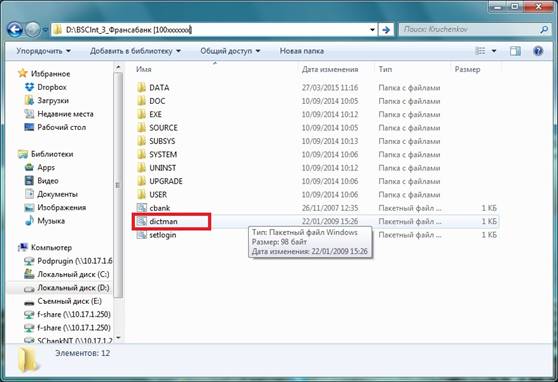Image resolution: width=558 pixels, height=382 pixels.
Task: Open Загрузки in the sidebar
Action: [53, 100]
